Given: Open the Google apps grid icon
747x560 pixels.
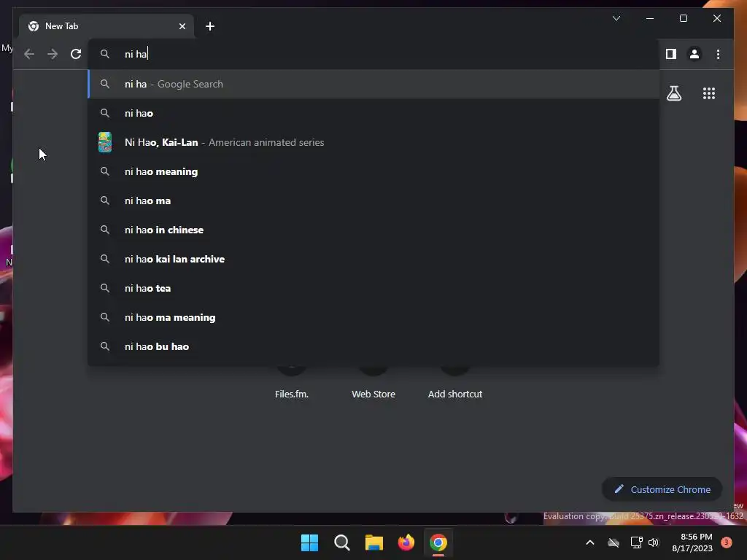Looking at the screenshot, I should pos(709,93).
